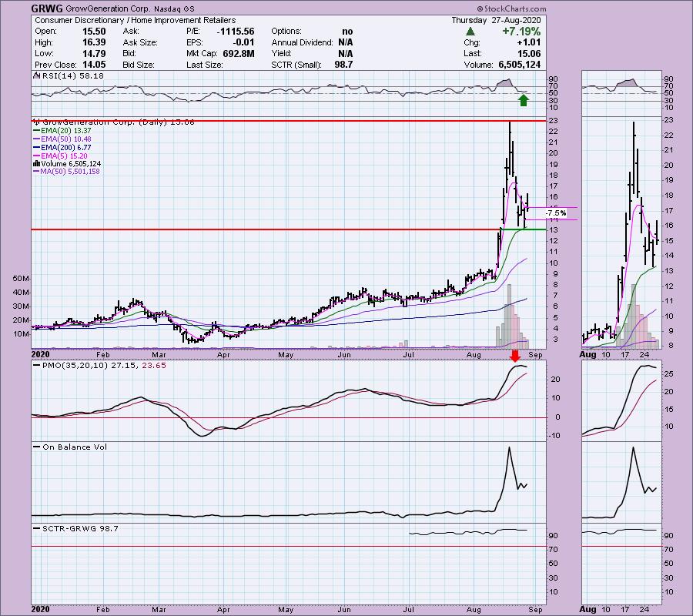The image size is (693, 616).
Task: Click the GRWG ticker symbol in the header
Action: pos(47,8)
